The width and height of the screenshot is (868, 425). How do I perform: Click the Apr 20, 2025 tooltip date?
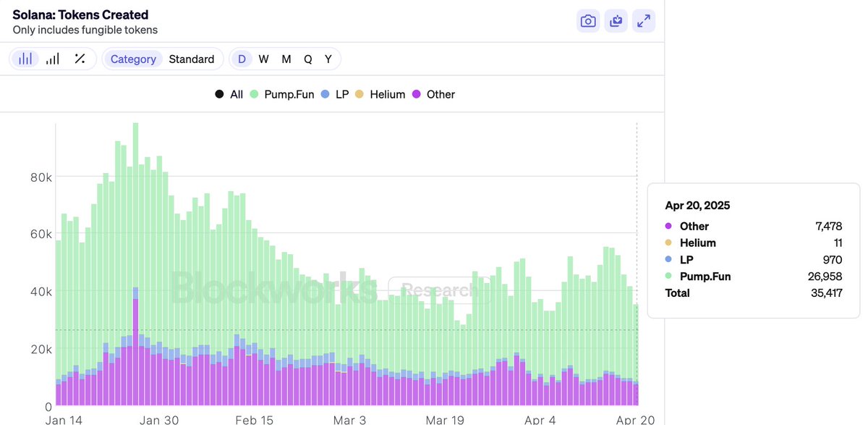pyautogui.click(x=697, y=206)
